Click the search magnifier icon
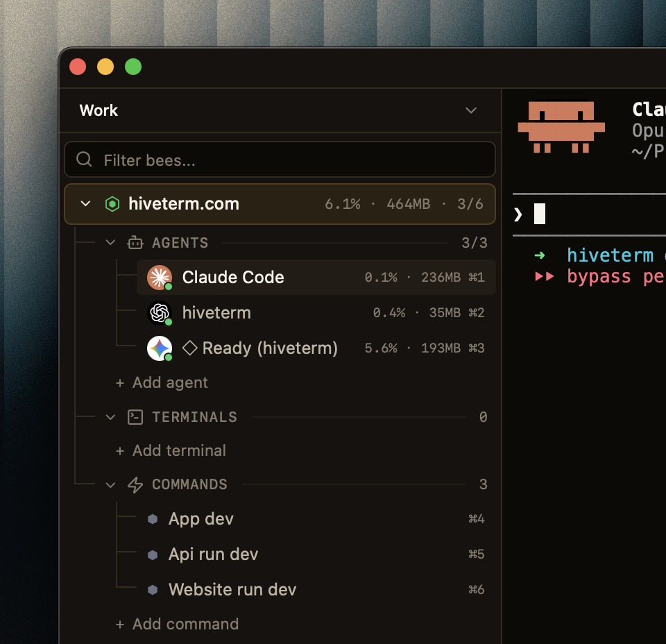Image resolution: width=666 pixels, height=644 pixels. pyautogui.click(x=84, y=160)
